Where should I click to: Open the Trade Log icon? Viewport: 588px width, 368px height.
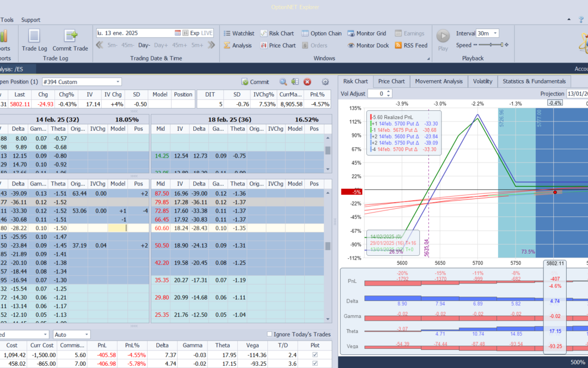tap(34, 37)
